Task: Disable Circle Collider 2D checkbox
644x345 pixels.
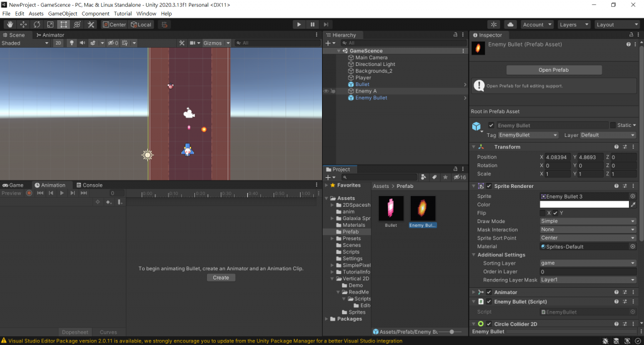Action: point(489,324)
